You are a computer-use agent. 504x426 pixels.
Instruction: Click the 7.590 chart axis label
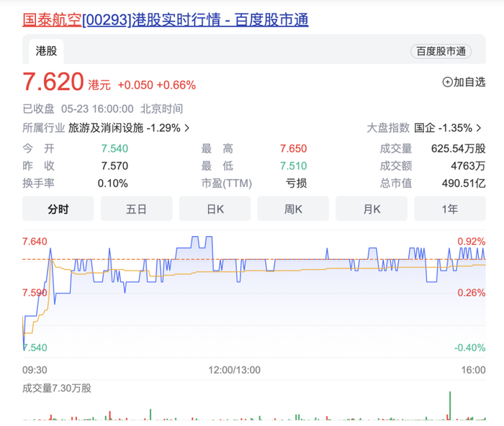(35, 293)
